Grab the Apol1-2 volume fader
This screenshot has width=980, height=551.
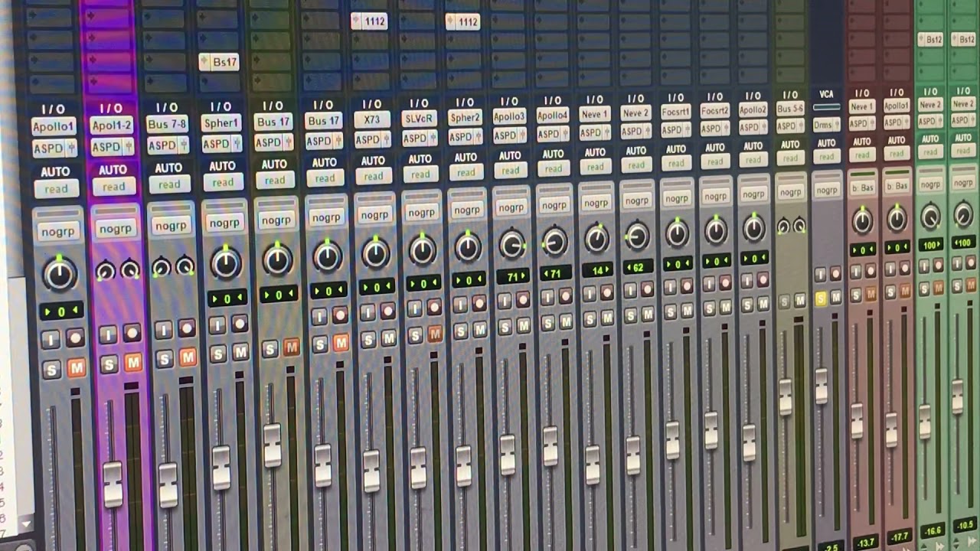tap(113, 484)
